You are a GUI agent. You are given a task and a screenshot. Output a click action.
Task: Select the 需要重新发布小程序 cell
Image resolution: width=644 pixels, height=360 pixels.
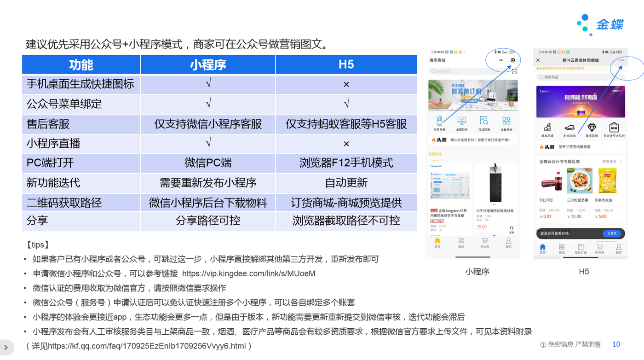tap(208, 183)
